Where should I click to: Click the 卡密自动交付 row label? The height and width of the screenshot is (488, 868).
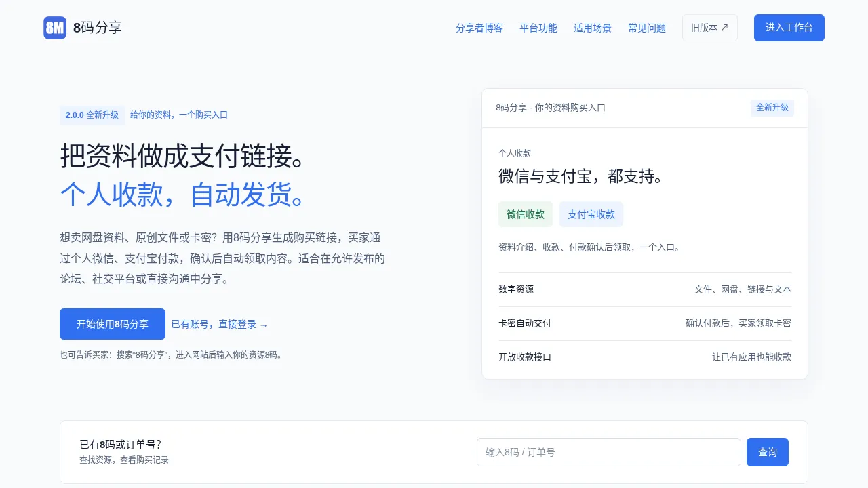(525, 323)
